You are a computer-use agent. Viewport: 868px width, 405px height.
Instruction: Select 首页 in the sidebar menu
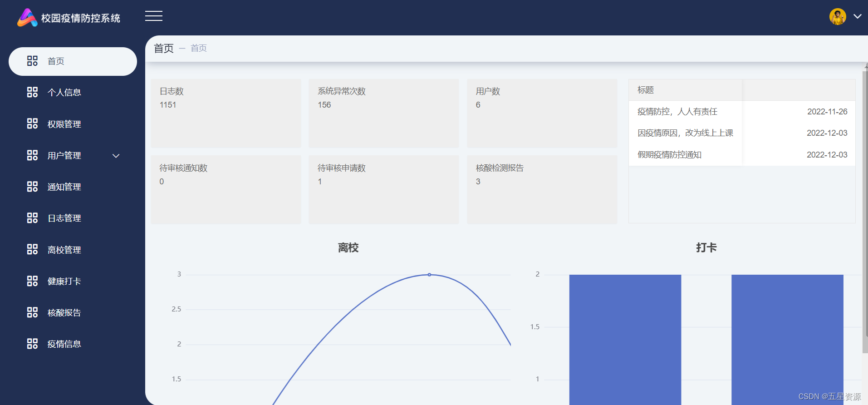tap(73, 61)
